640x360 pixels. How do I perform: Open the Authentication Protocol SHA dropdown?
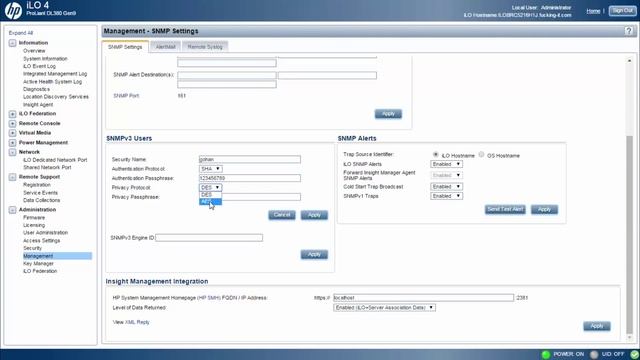click(x=211, y=169)
